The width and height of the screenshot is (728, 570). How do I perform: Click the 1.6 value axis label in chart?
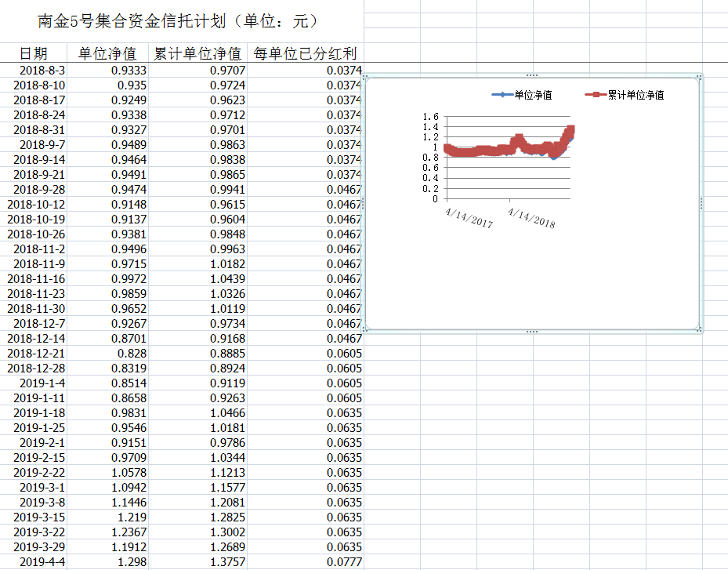(430, 117)
